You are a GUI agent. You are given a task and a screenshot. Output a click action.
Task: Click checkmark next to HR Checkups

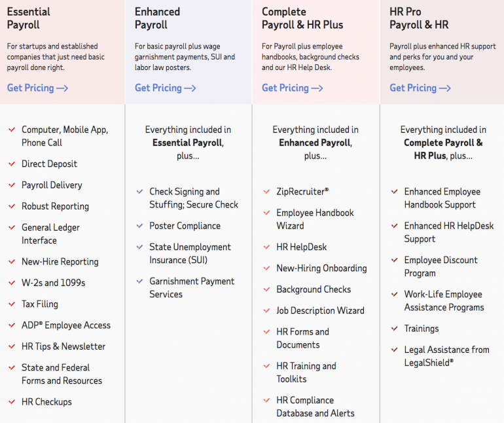pos(12,402)
